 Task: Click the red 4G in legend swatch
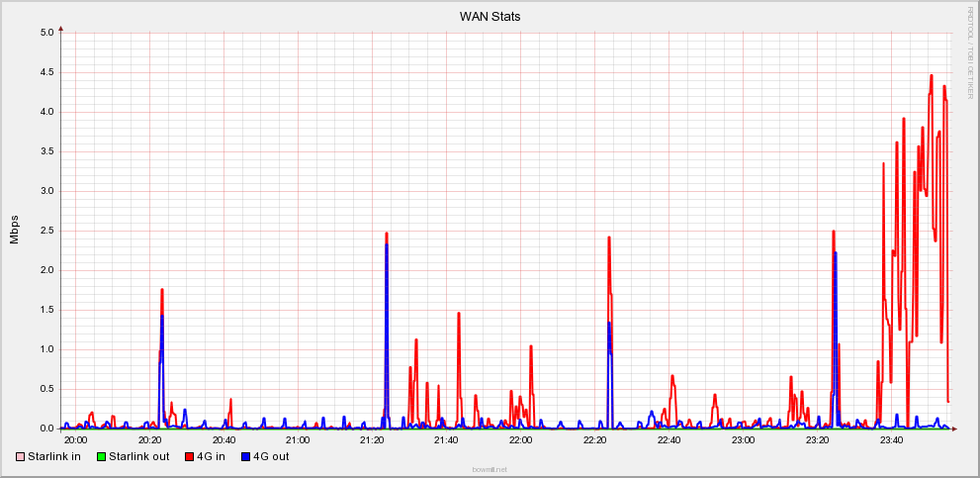tap(188, 456)
